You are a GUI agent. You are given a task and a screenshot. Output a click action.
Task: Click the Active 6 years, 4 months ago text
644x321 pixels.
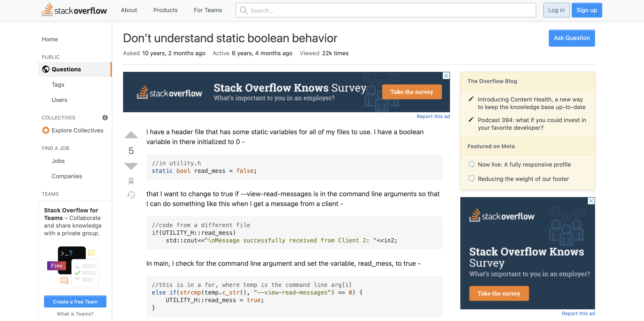tap(252, 53)
